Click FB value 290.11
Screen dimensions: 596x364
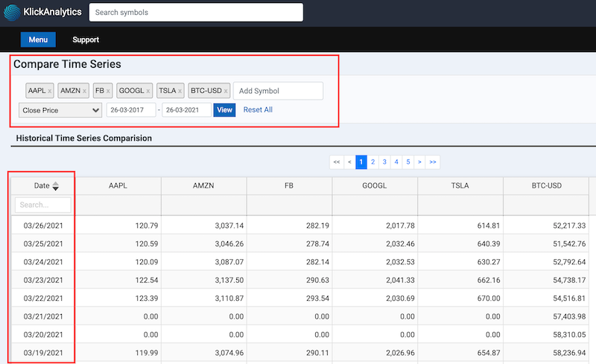318,353
